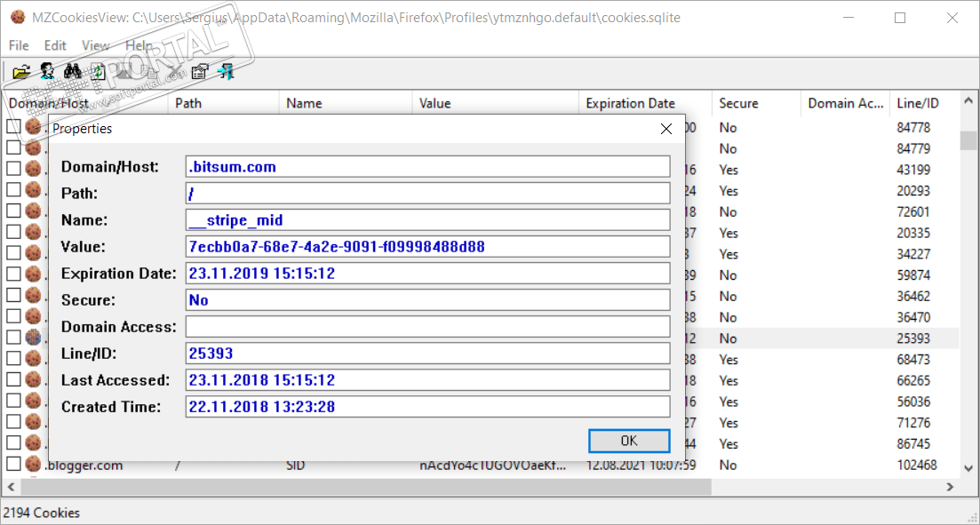This screenshot has height=525, width=980.
Task: Click cookie icon in row with ID 71276
Action: pyautogui.click(x=33, y=422)
